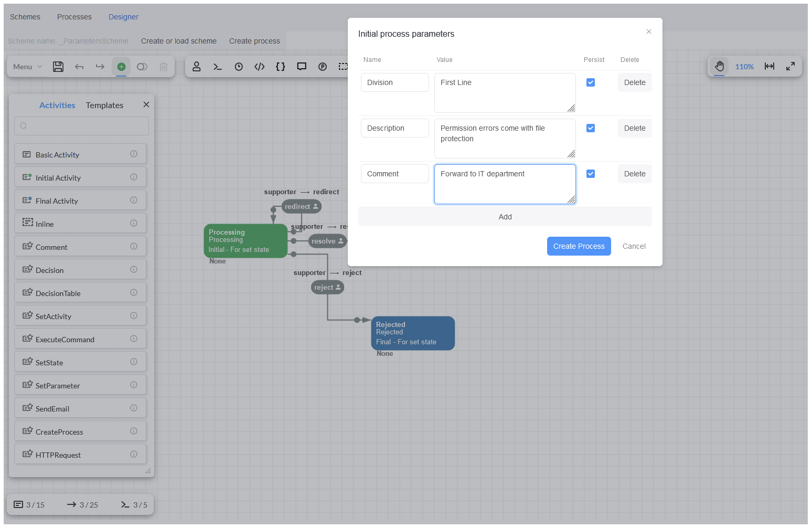Delete the Description parameter
The image size is (812, 528).
(x=635, y=128)
